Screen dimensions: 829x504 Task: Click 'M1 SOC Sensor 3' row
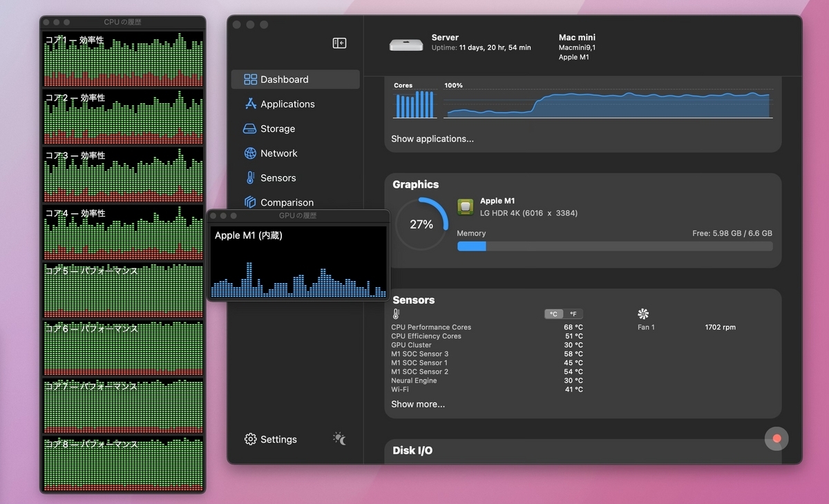click(487, 354)
